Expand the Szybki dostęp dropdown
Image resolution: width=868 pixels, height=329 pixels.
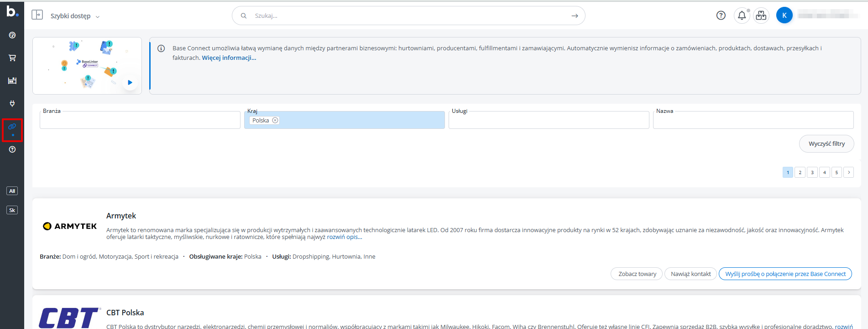tap(75, 16)
